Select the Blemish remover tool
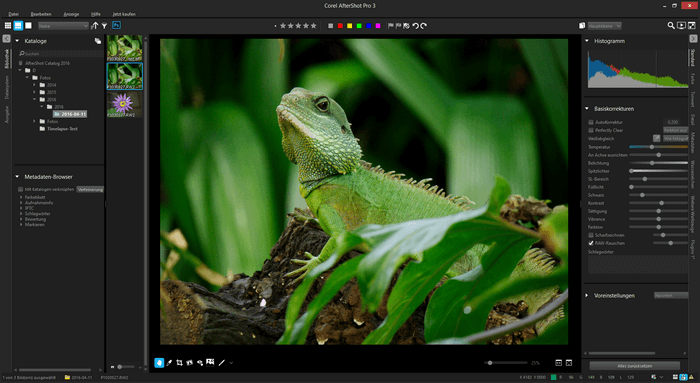700x383 pixels. pos(200,363)
